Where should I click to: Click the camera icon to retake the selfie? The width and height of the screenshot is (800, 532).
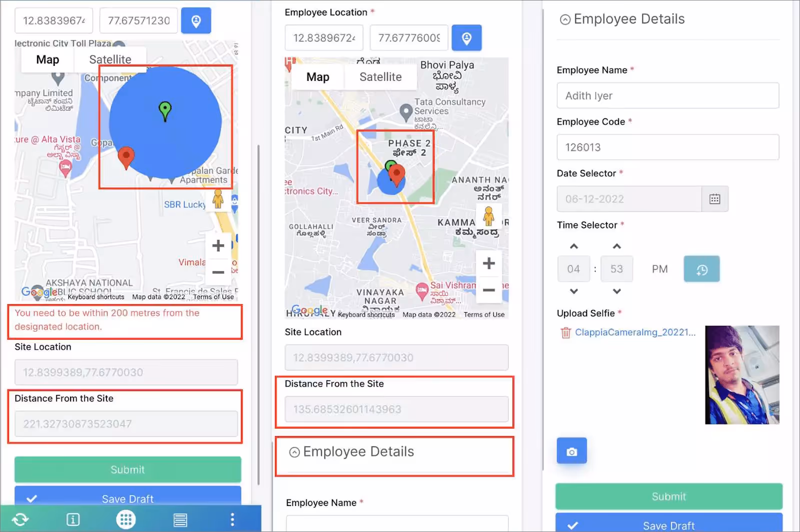pyautogui.click(x=571, y=450)
